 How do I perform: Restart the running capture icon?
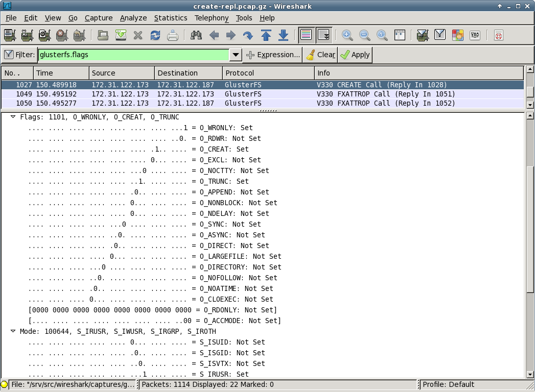click(80, 35)
